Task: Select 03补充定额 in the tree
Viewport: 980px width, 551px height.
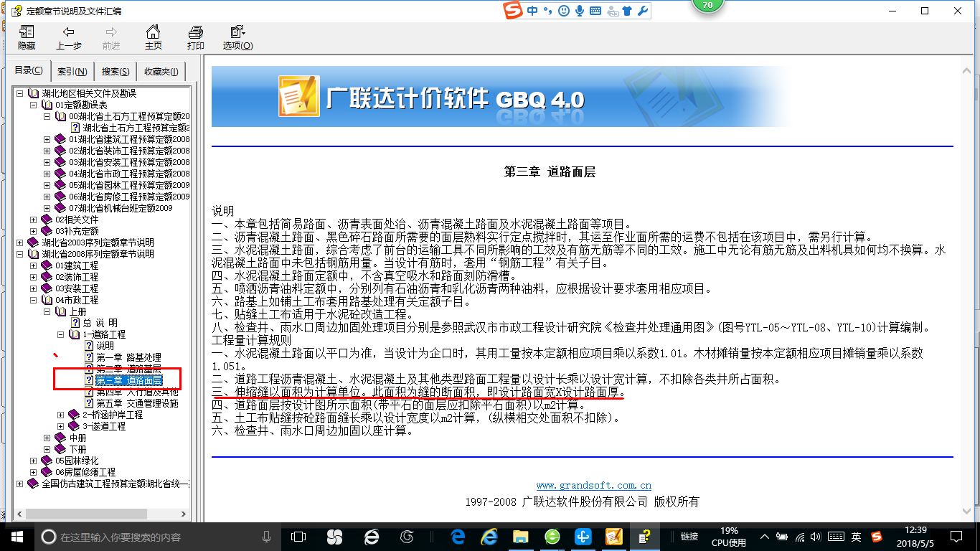Action: click(77, 231)
